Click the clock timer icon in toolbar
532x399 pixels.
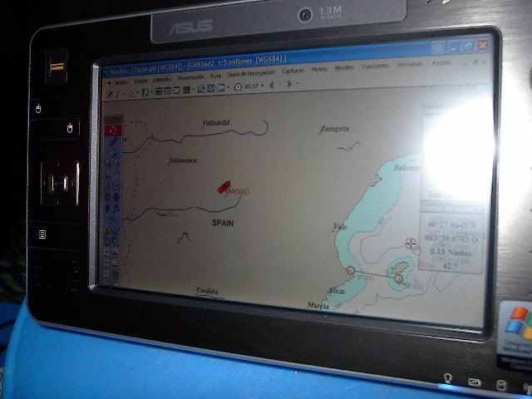pos(237,86)
